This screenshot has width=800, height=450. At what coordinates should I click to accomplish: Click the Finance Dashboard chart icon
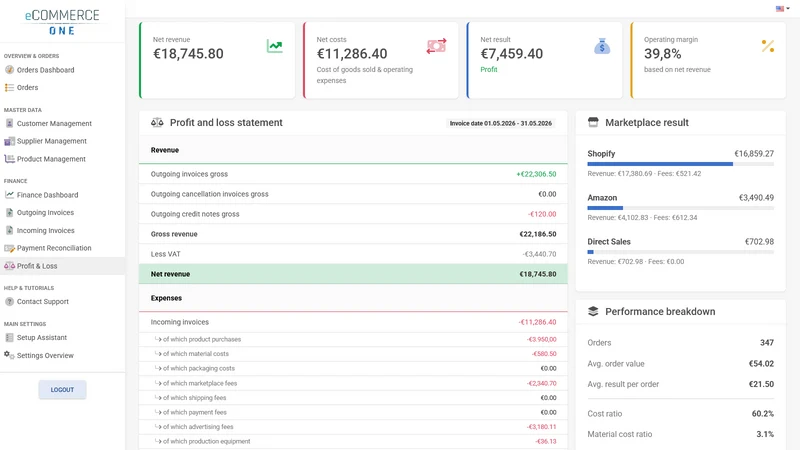[9, 195]
